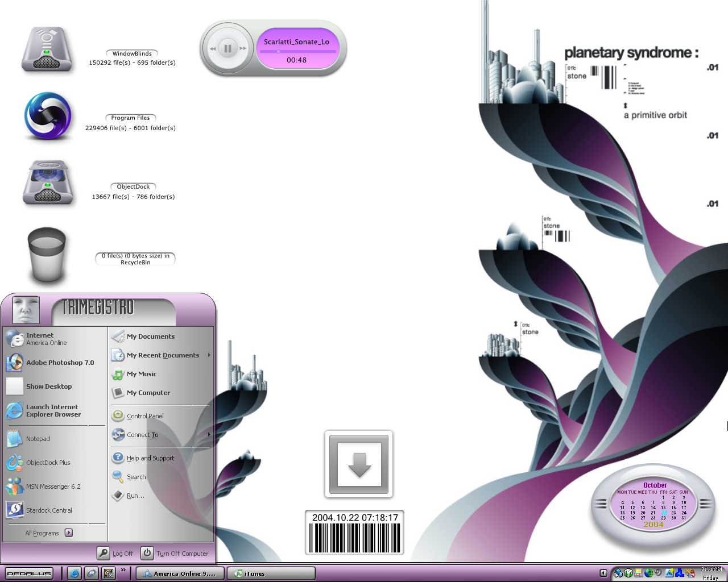Screen dimensions: 728x582
Task: Go to previous track in player
Action: [213, 49]
